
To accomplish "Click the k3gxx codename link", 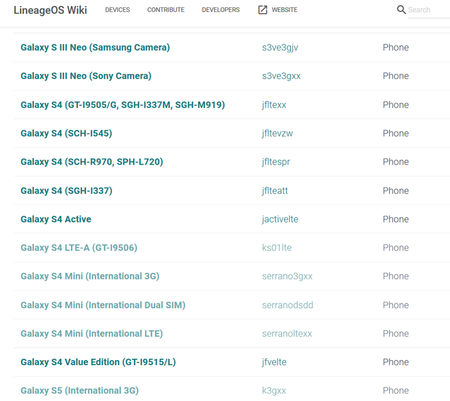I will click(x=274, y=391).
